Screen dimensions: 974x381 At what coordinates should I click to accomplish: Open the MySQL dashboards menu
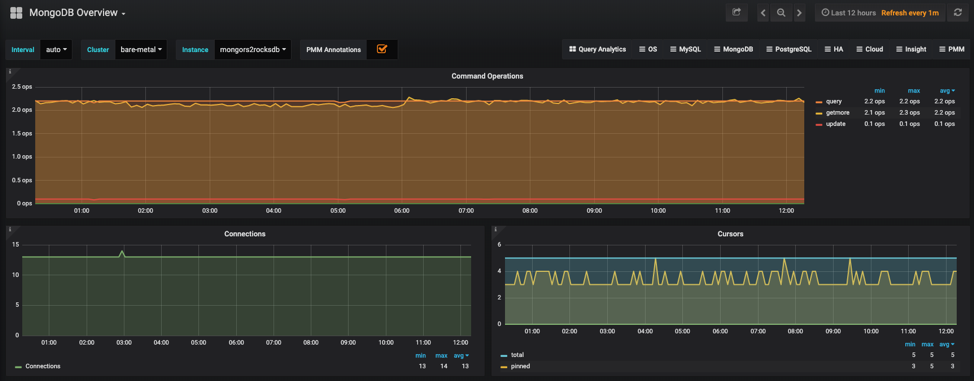685,49
